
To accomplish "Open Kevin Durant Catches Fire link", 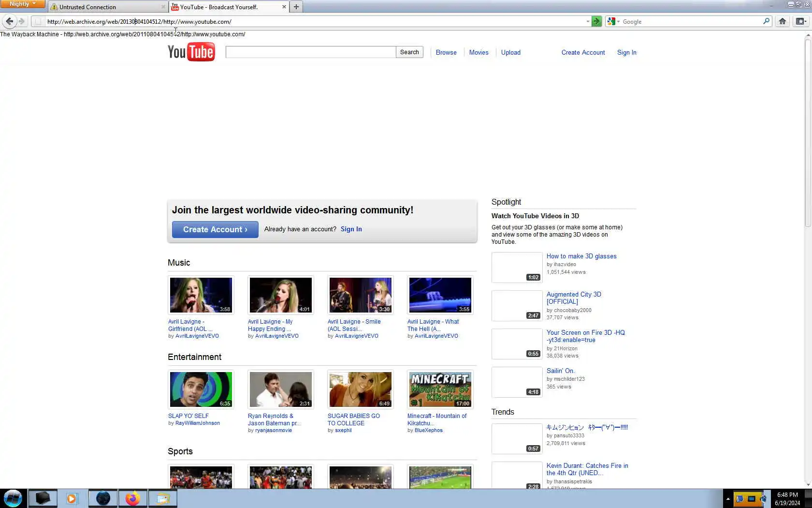I will 587,469.
